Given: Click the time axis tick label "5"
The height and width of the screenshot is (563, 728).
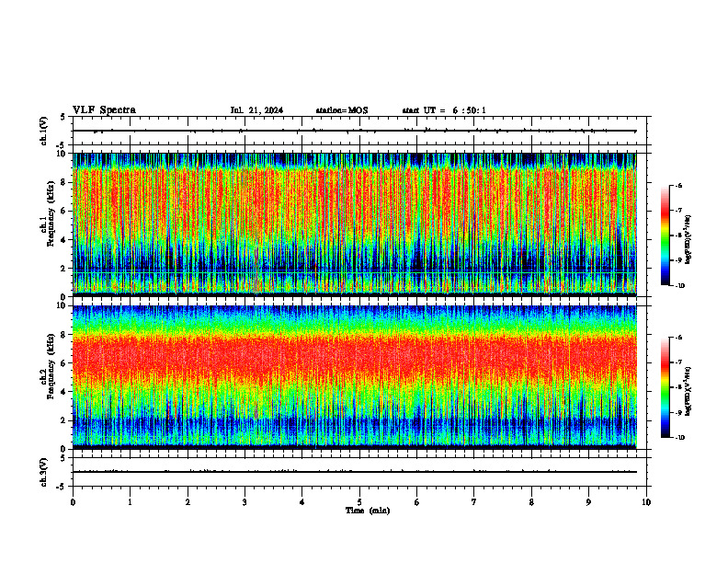Looking at the screenshot, I should pyautogui.click(x=359, y=502).
